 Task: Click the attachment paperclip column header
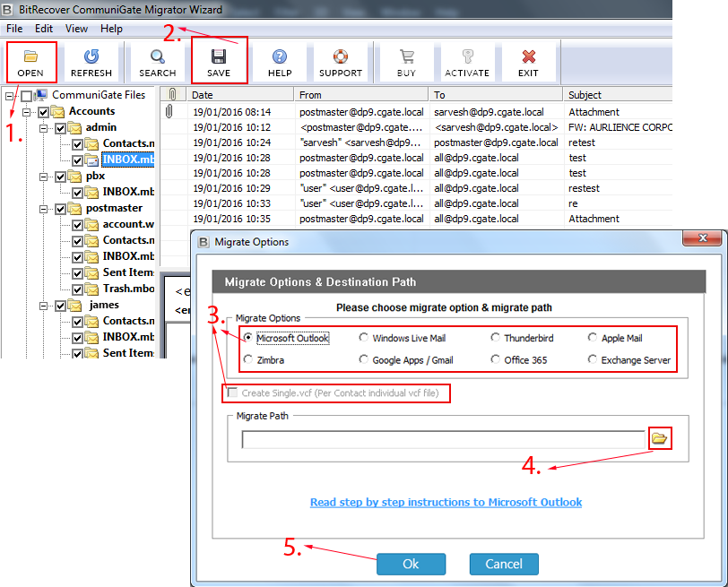click(x=172, y=94)
